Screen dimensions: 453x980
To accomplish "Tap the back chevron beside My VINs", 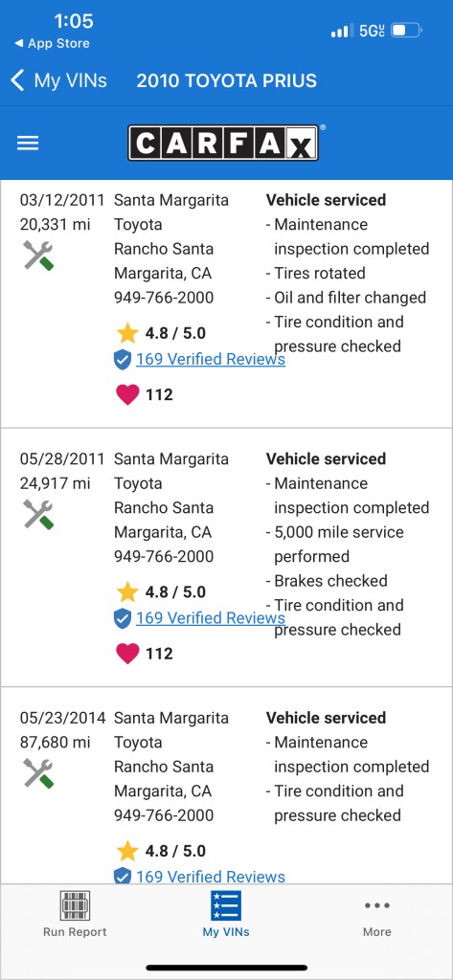I will click(17, 80).
